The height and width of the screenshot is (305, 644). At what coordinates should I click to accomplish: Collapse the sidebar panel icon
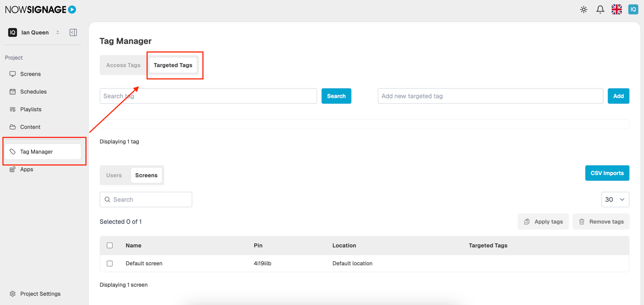click(x=73, y=33)
